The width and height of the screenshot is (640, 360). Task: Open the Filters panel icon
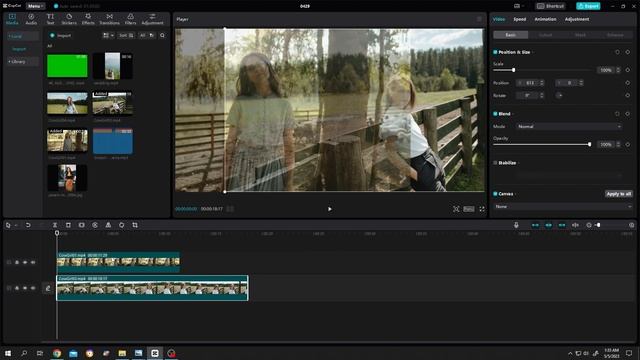click(x=131, y=18)
